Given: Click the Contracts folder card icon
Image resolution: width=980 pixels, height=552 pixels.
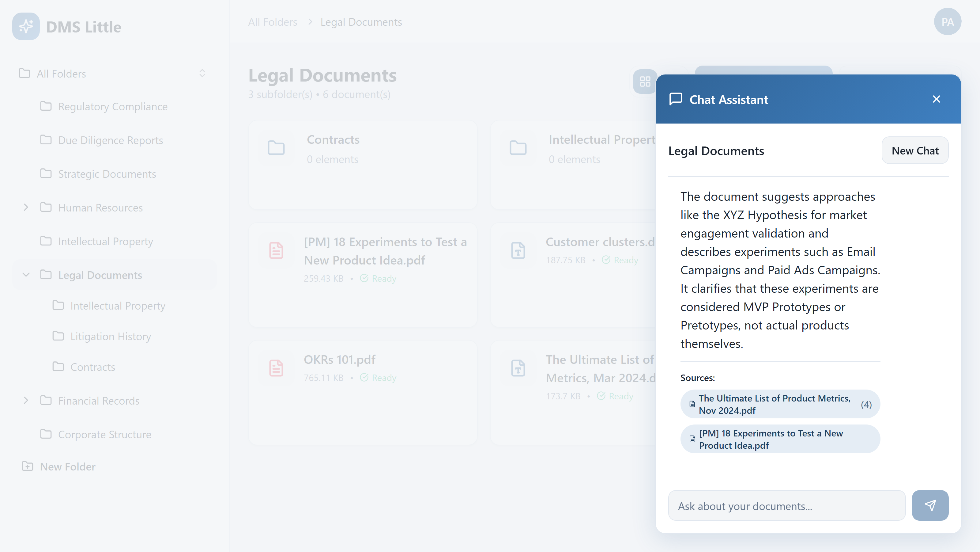Looking at the screenshot, I should (276, 148).
